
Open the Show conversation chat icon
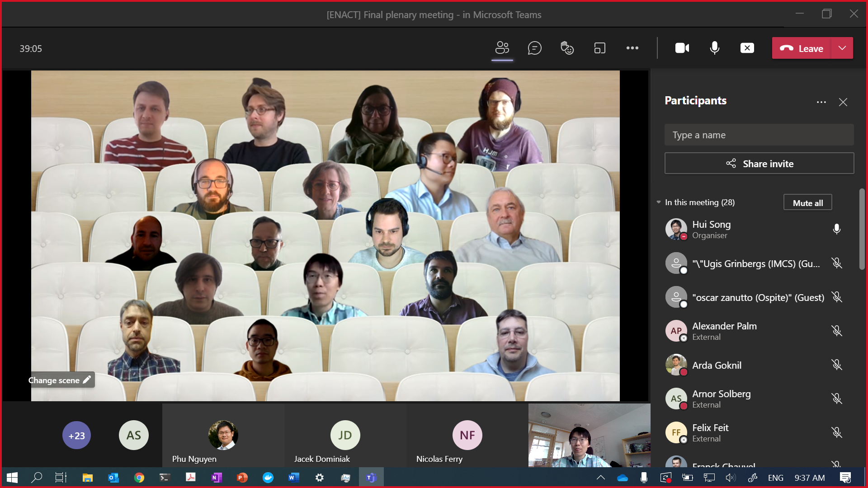coord(534,48)
